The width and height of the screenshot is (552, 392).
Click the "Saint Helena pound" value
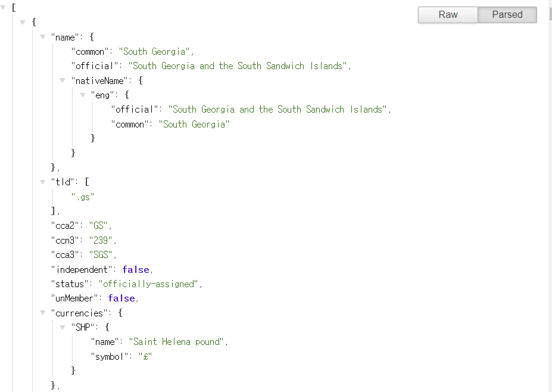[x=176, y=341]
